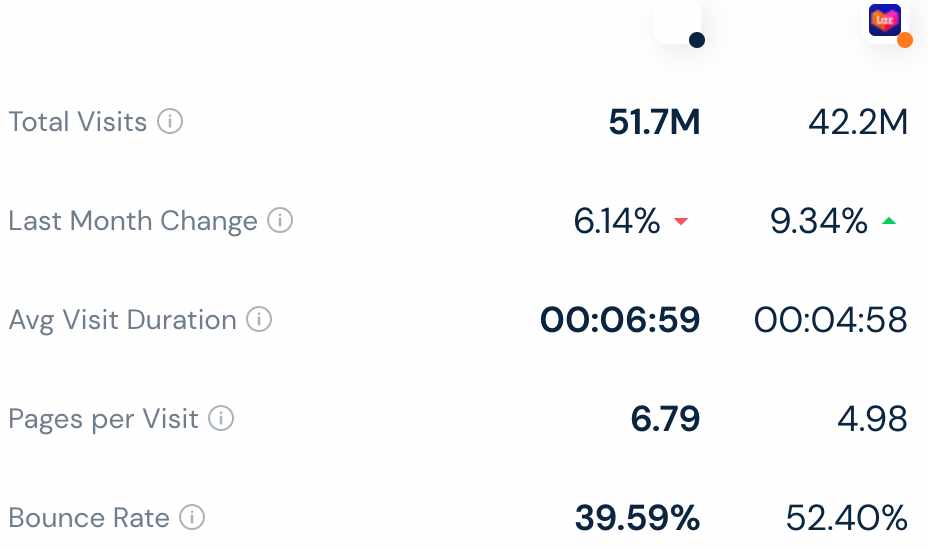The height and width of the screenshot is (550, 928).
Task: Select the 6.14% last month change value
Action: pyautogui.click(x=617, y=221)
